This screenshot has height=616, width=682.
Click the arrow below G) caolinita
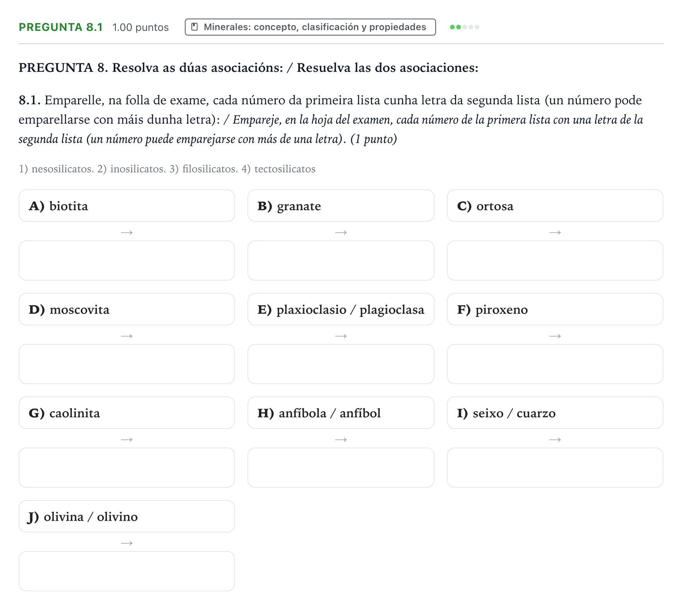tap(127, 439)
